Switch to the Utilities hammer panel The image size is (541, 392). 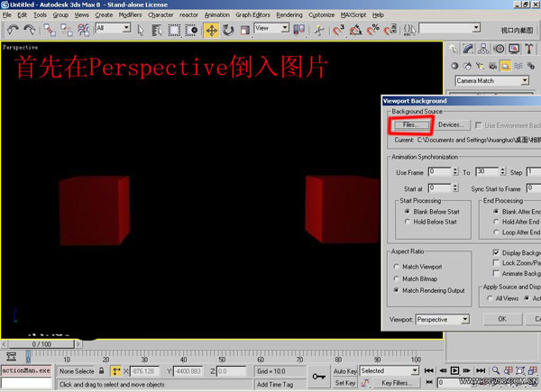click(529, 49)
